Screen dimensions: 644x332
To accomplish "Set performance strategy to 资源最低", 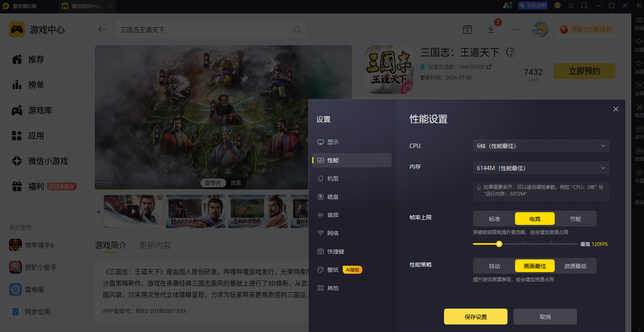I will (575, 266).
